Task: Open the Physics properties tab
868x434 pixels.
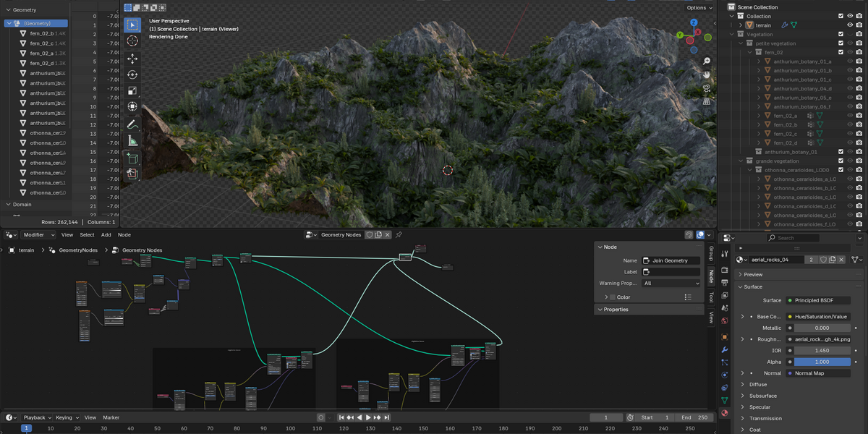Action: [x=724, y=375]
